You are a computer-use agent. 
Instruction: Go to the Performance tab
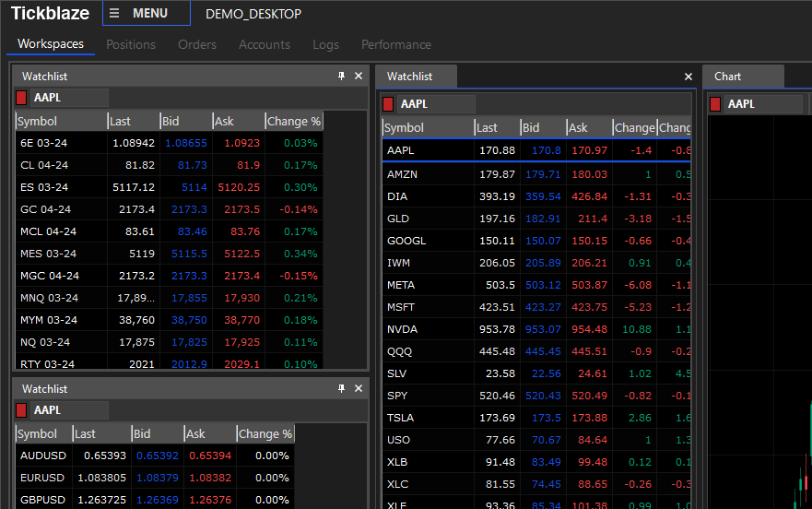[x=396, y=44]
